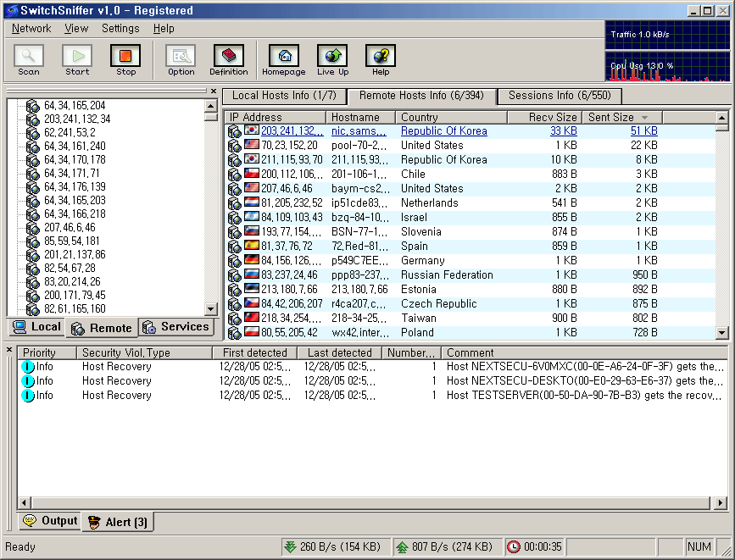The width and height of the screenshot is (735, 560).
Task: Open the Definition book icon
Action: tap(229, 56)
